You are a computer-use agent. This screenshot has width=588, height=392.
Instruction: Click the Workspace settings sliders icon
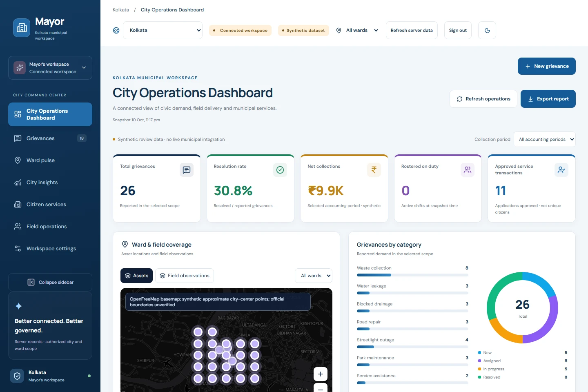pos(18,249)
